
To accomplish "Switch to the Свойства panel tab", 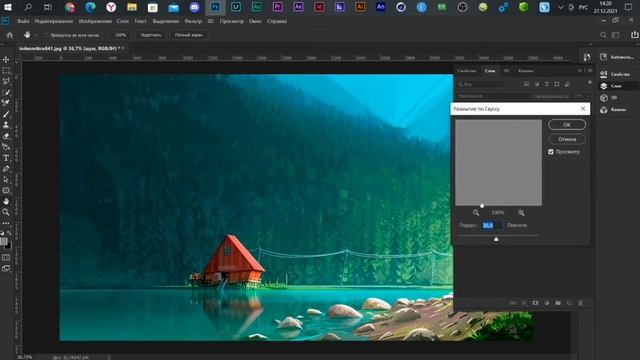I will 467,71.
